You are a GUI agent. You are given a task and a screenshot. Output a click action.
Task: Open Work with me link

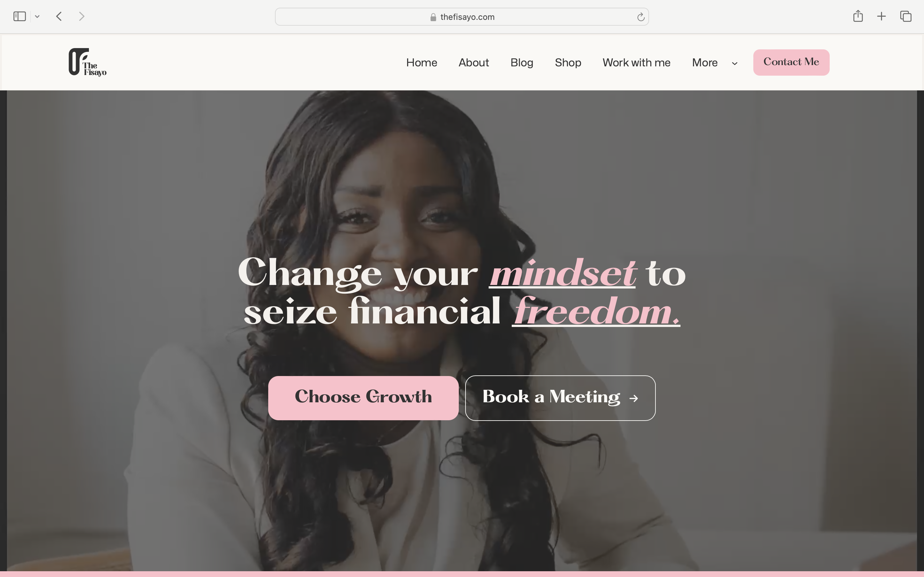636,63
